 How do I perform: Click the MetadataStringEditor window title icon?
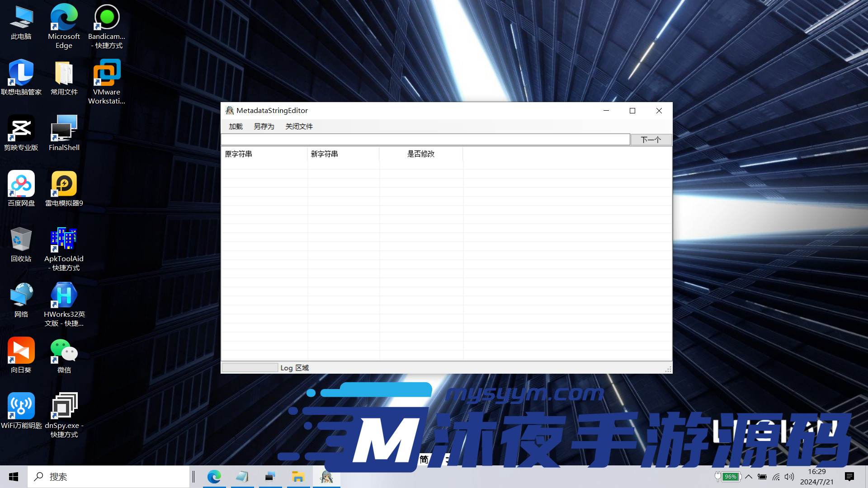coord(230,110)
